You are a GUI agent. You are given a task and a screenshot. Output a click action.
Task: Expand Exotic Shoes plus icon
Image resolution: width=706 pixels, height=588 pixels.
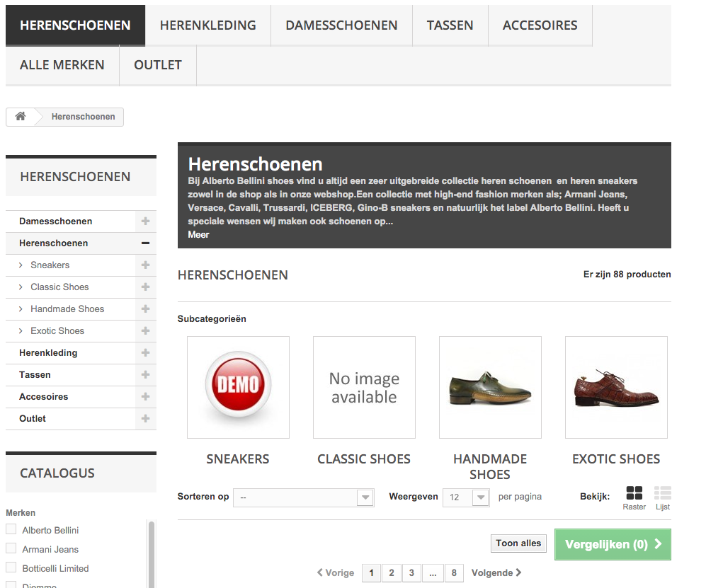pyautogui.click(x=145, y=330)
